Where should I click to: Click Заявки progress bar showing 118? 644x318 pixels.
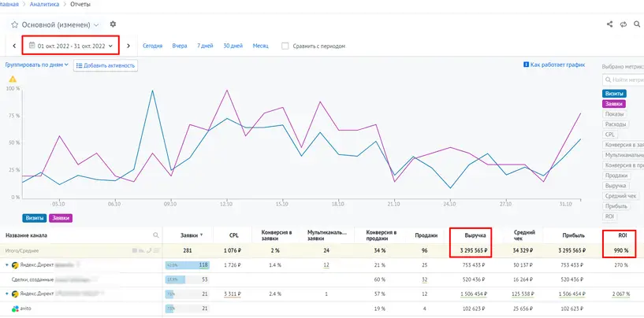click(x=188, y=265)
